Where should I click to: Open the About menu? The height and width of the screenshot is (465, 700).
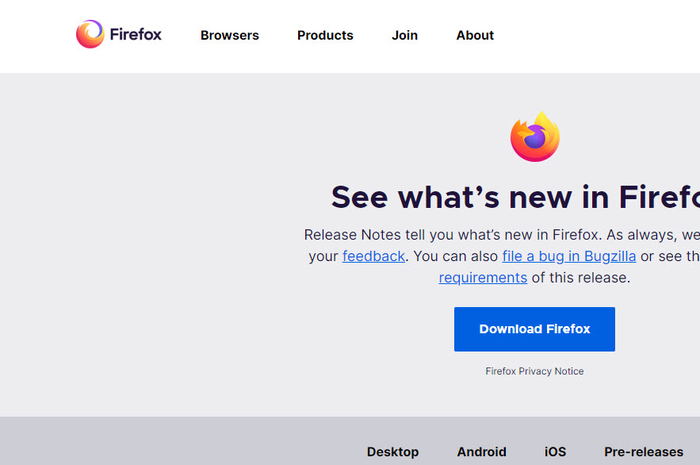coord(475,35)
